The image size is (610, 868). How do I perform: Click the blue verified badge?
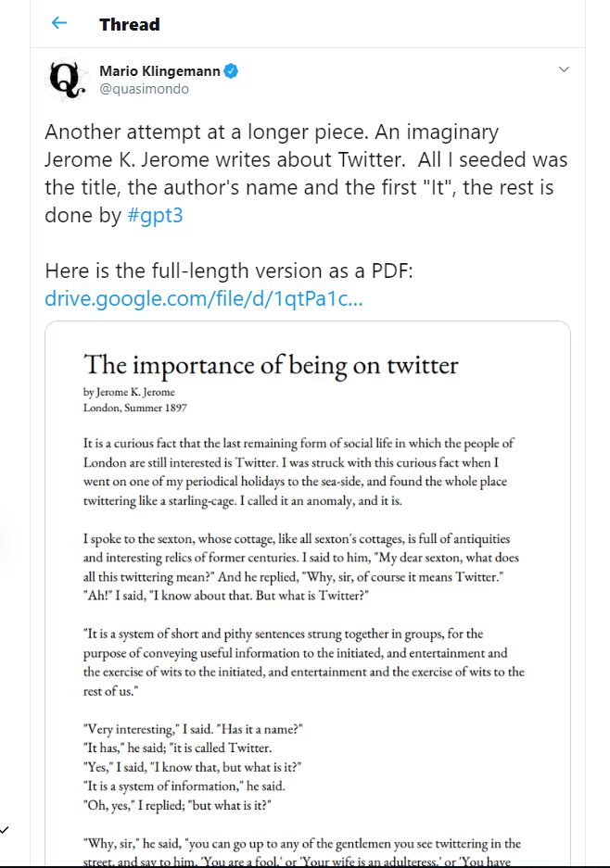click(x=233, y=71)
